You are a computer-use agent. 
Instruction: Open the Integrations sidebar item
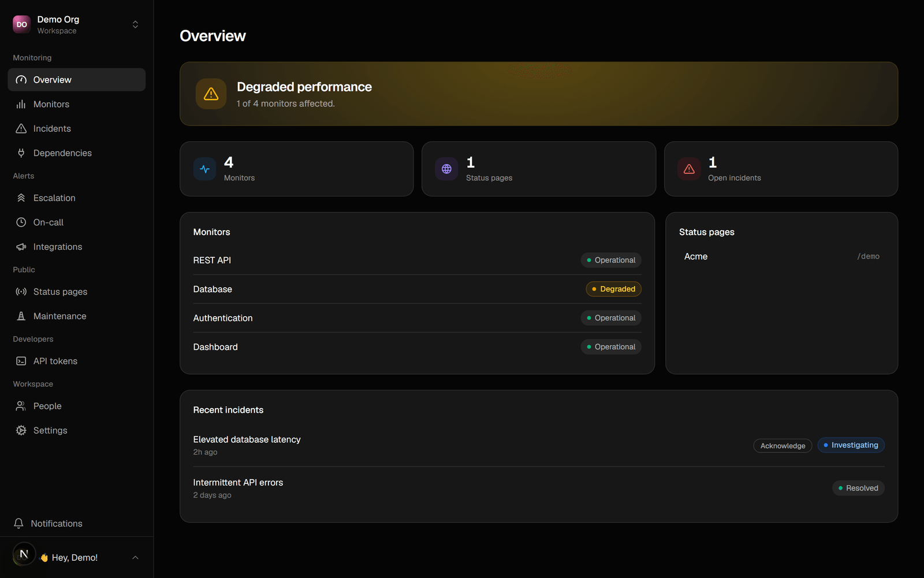tap(77, 247)
